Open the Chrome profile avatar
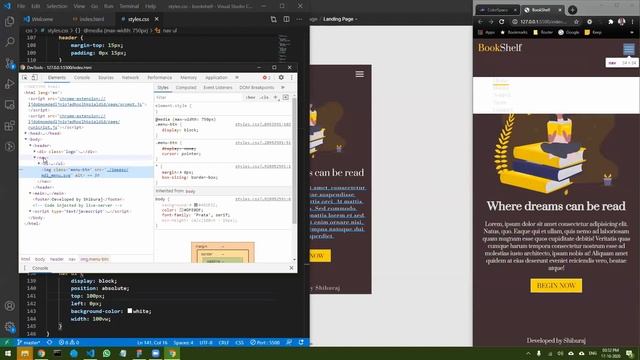This screenshot has height=360, width=640. [x=622, y=22]
